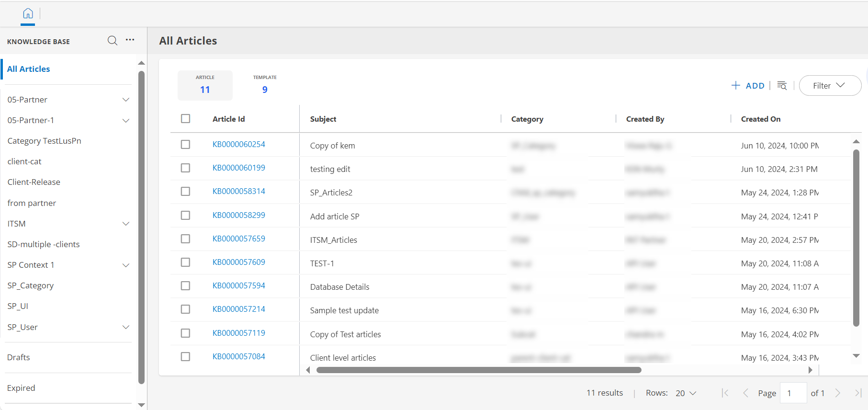Search the Knowledge Base sidebar
This screenshot has height=410, width=868.
pyautogui.click(x=113, y=41)
